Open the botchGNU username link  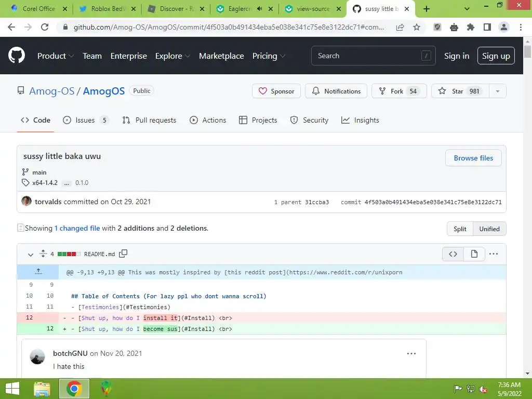coord(70,353)
